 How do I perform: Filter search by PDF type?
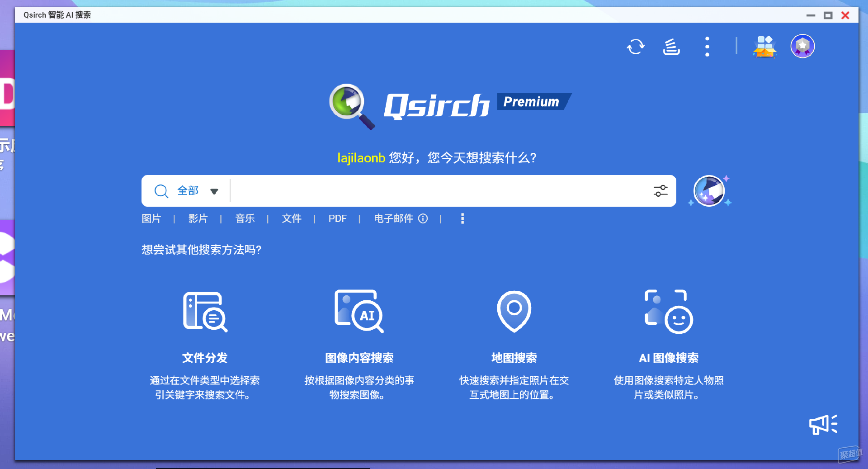pyautogui.click(x=337, y=219)
